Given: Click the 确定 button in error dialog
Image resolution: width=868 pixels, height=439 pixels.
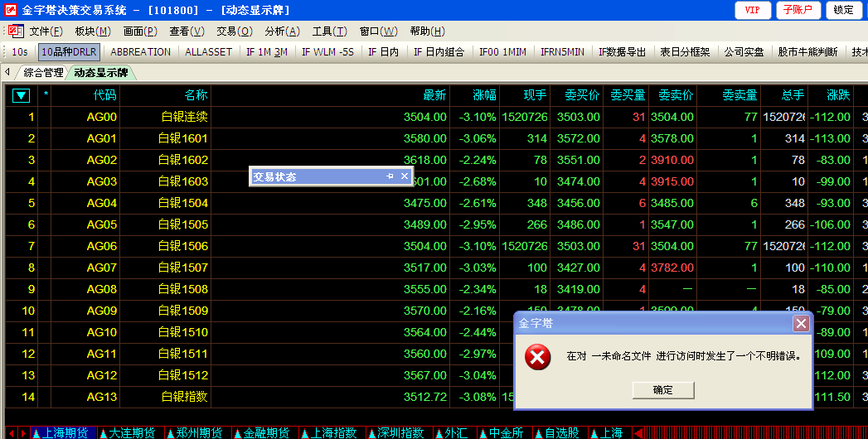Looking at the screenshot, I should (x=662, y=390).
